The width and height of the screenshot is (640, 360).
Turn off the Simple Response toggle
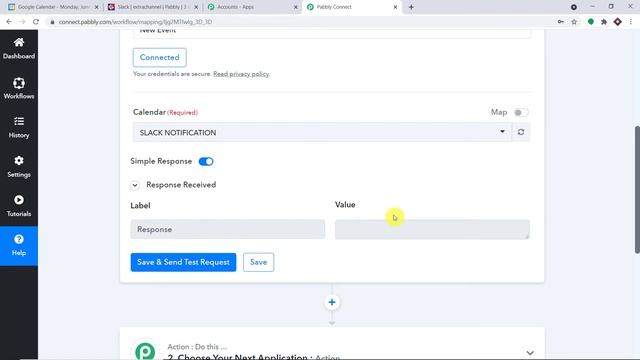[206, 162]
